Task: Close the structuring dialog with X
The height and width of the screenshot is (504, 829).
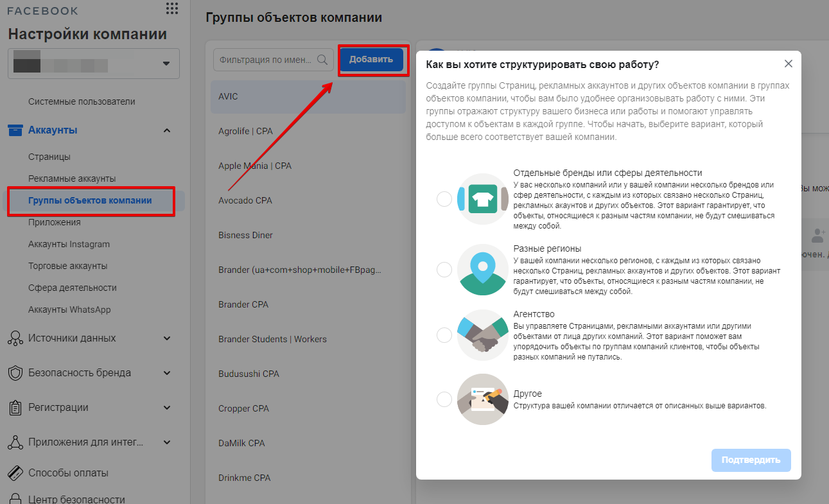Action: pyautogui.click(x=789, y=64)
